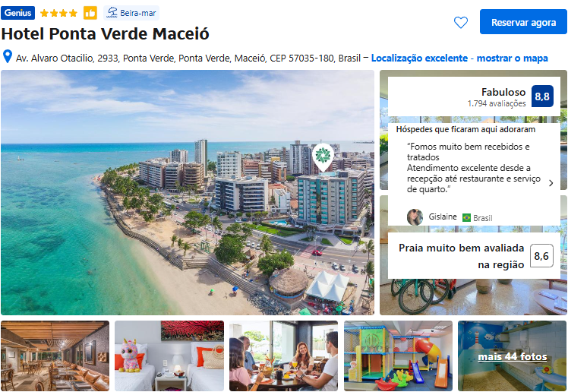Click Gislaine's reviewer avatar
568x392 pixels.
[415, 217]
